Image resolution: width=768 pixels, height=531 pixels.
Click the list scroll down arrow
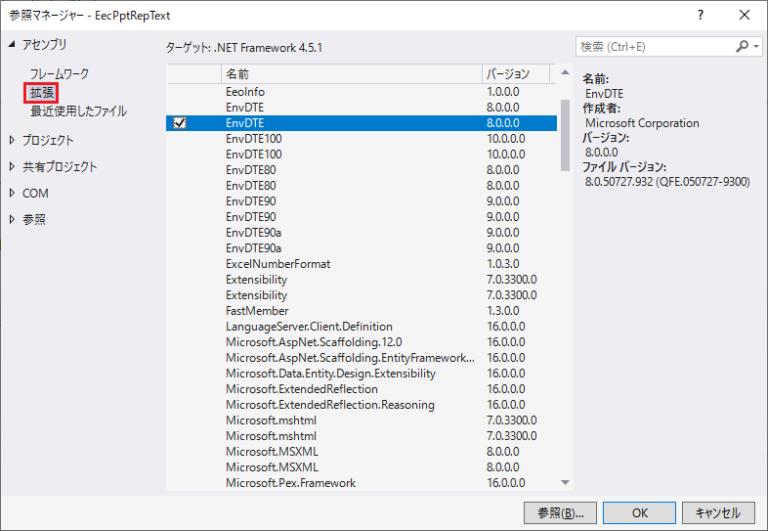(x=565, y=483)
